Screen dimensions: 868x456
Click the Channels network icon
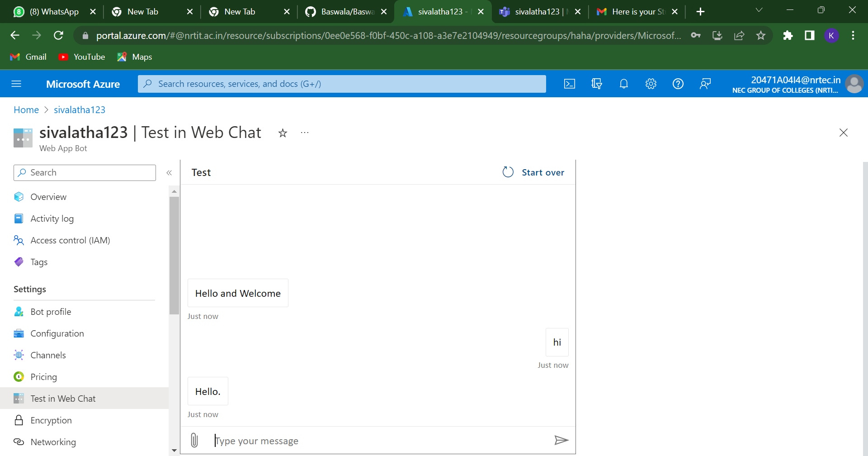point(19,355)
